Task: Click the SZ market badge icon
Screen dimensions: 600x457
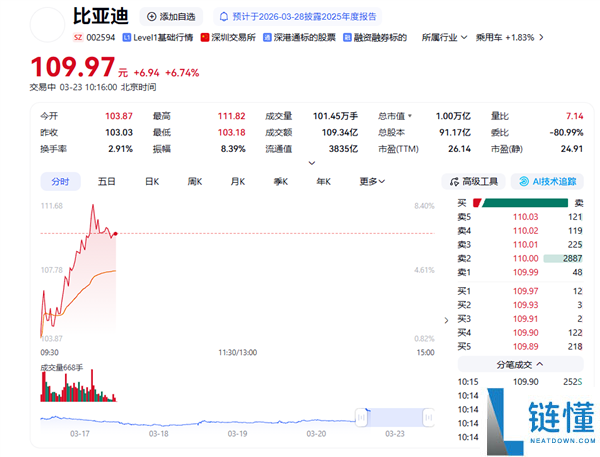Action: 78,38
